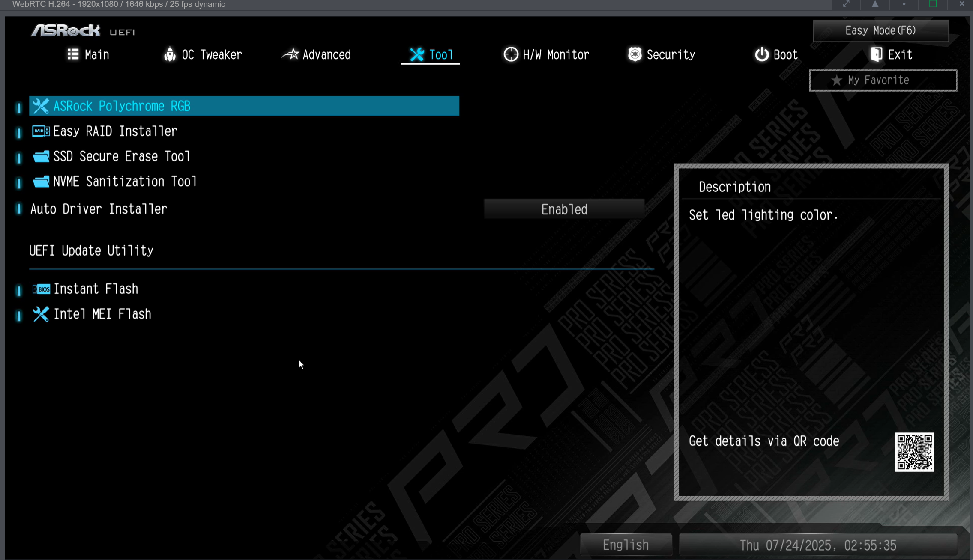The width and height of the screenshot is (973, 560).
Task: Switch to Easy Mode (F6)
Action: coord(880,30)
